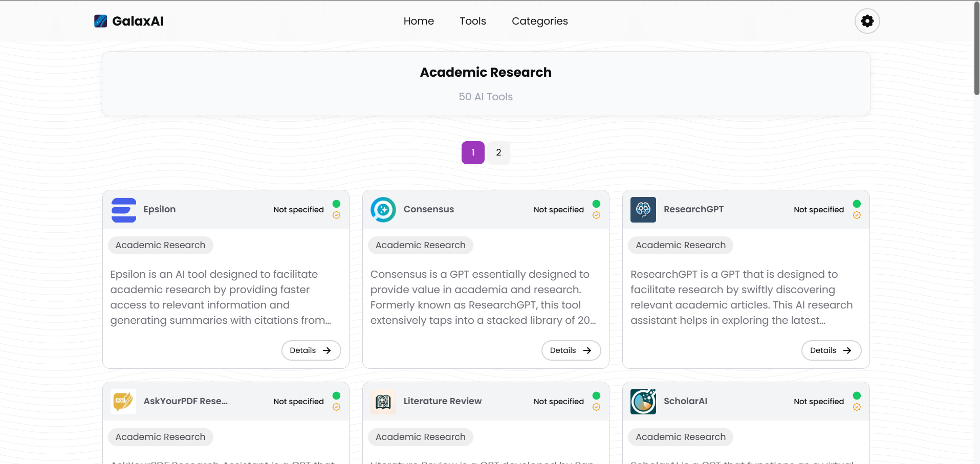
Task: Click 'Not specified' label on Consensus card
Action: click(559, 210)
